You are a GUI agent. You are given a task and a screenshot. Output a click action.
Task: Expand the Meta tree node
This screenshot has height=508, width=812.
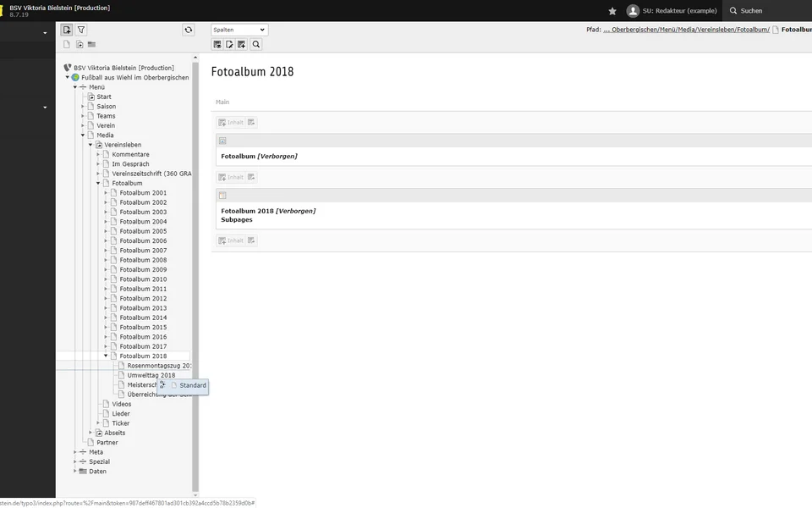coord(75,452)
